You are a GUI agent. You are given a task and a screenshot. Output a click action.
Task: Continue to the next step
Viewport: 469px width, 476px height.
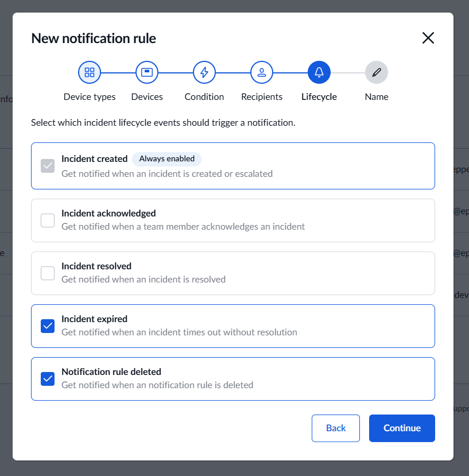pyautogui.click(x=402, y=428)
